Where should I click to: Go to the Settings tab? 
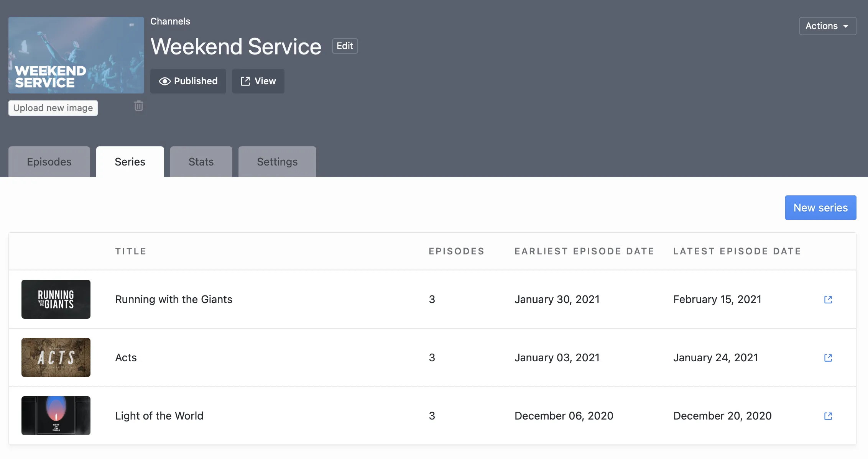coord(277,162)
